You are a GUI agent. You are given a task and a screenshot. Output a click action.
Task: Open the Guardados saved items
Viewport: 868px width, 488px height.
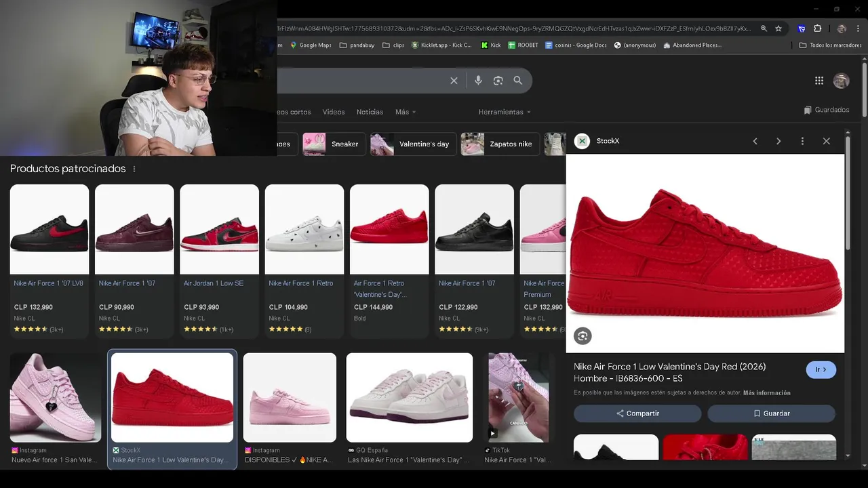[x=826, y=110]
